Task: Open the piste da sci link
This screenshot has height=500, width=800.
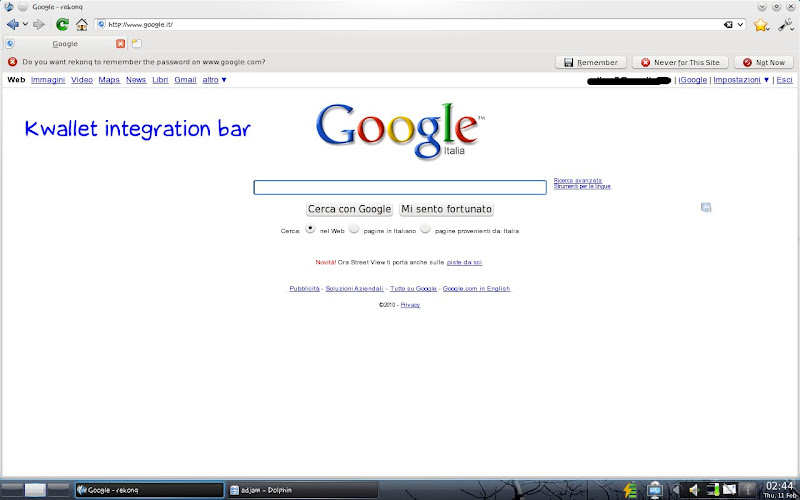Action: (x=464, y=262)
